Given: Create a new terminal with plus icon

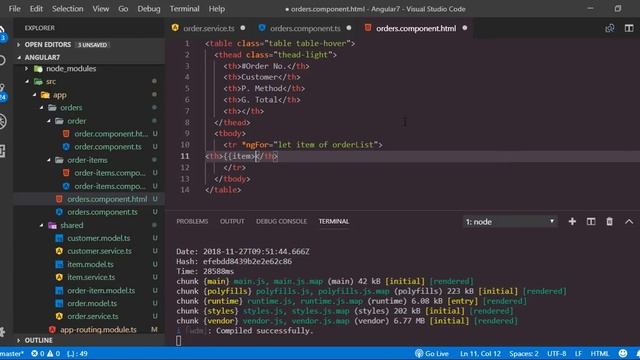Looking at the screenshot, I should click(572, 221).
